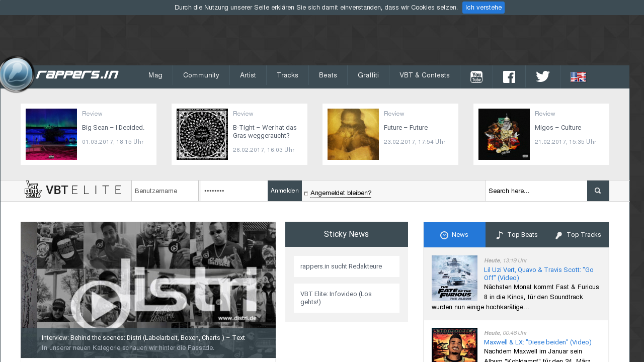The height and width of the screenshot is (362, 644).
Task: Open the Graffiti menu
Action: 368,75
